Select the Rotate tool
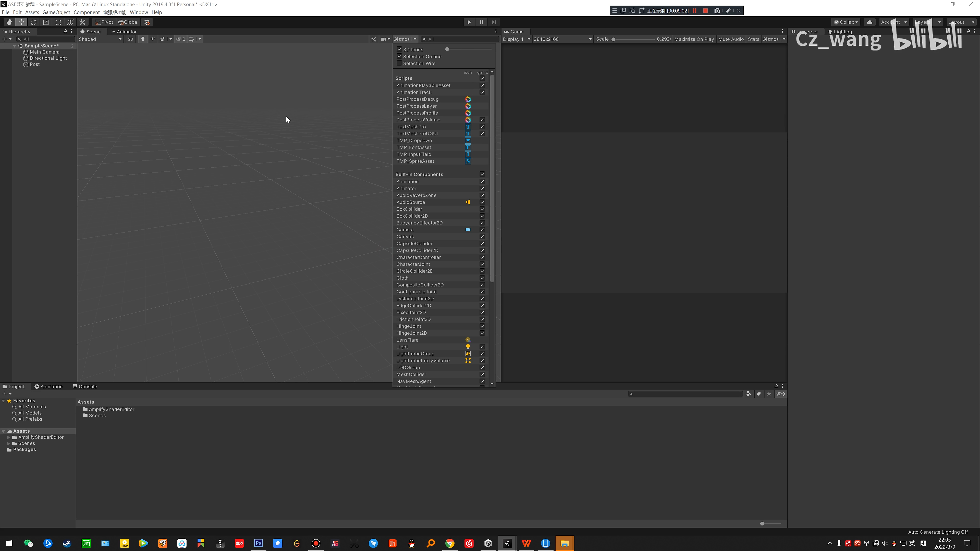The height and width of the screenshot is (551, 980). [x=33, y=22]
